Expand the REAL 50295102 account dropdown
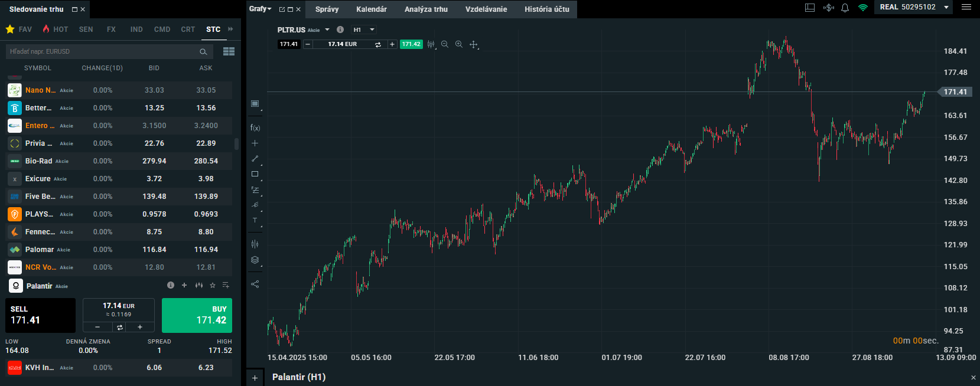Image resolution: width=980 pixels, height=386 pixels. coord(946,8)
